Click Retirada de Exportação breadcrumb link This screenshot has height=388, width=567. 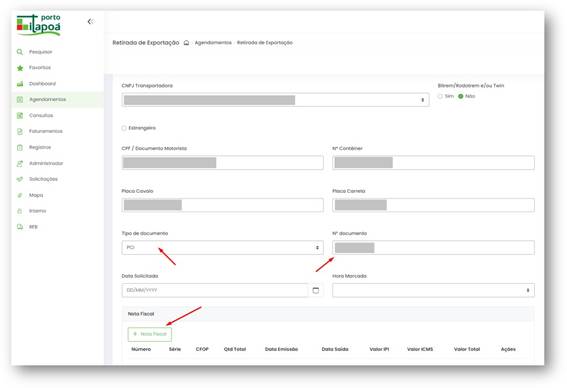tap(265, 43)
